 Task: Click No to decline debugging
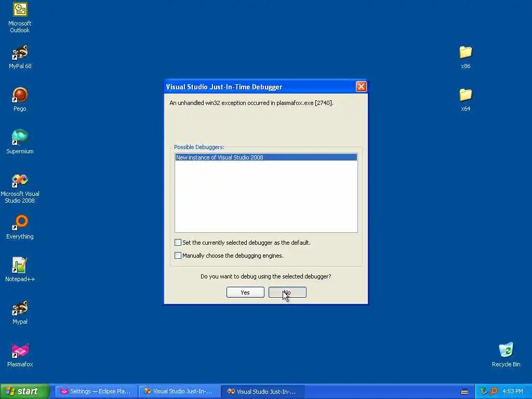[287, 292]
